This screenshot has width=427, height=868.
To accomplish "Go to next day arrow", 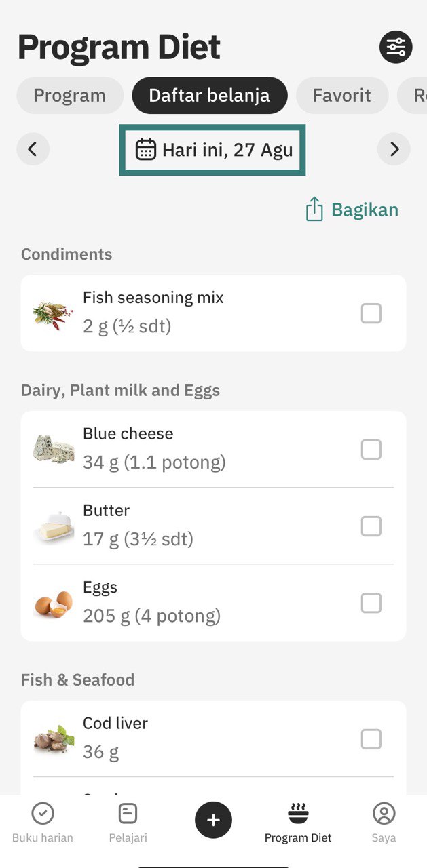I will tap(394, 149).
